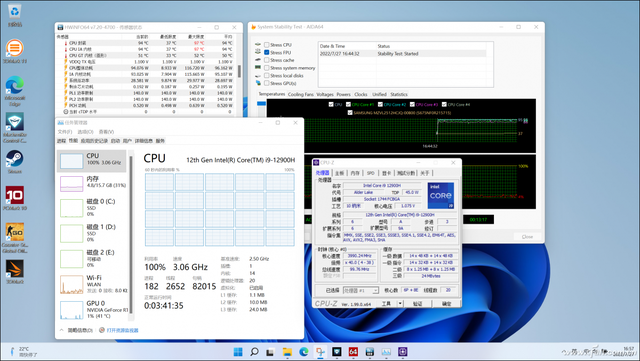Open the SPD tab in CPU-Z

(x=371, y=173)
